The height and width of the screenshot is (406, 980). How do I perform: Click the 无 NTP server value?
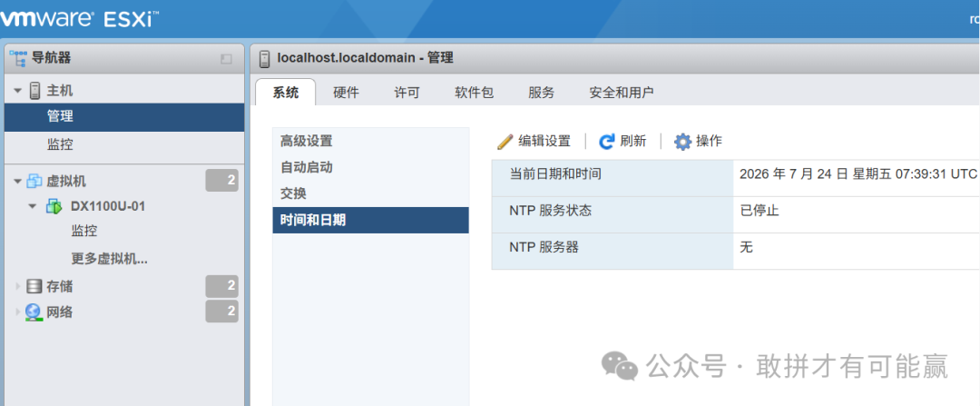click(x=746, y=247)
